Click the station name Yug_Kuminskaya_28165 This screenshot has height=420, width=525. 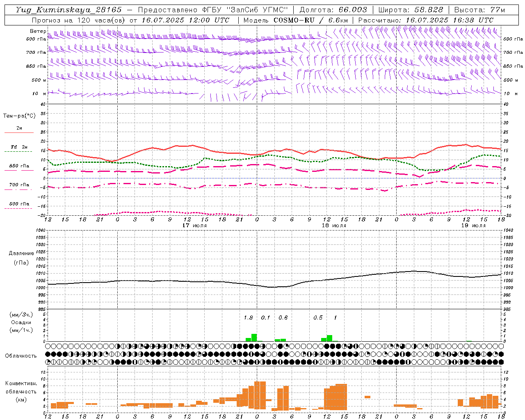(x=68, y=10)
